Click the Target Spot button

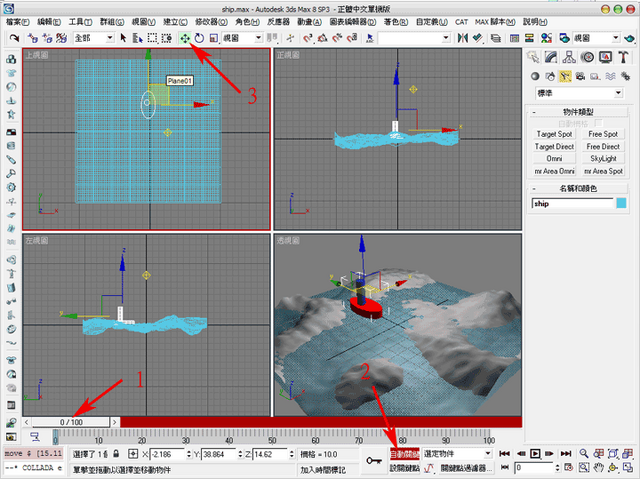(554, 134)
